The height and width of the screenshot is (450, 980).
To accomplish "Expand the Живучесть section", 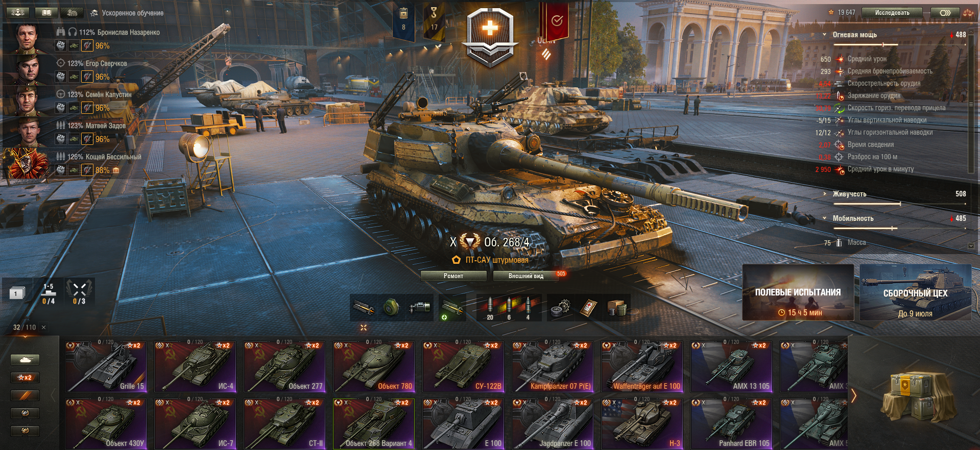I will coord(824,194).
